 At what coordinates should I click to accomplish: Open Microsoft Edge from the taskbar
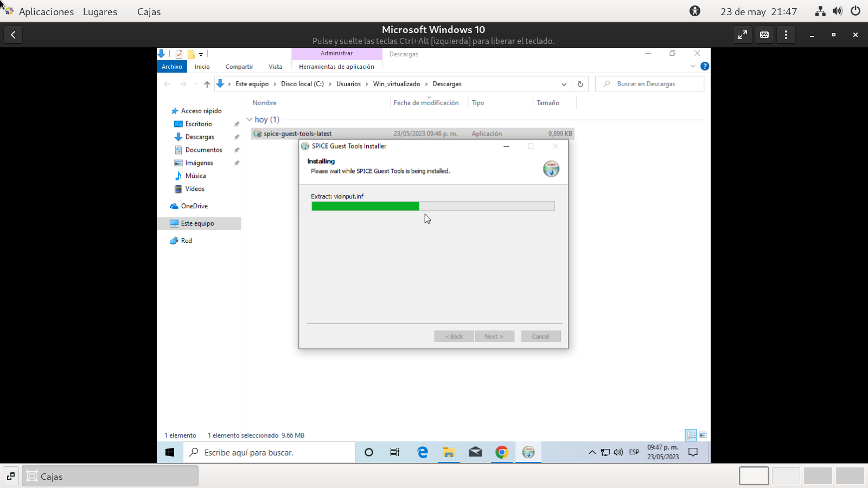[422, 452]
